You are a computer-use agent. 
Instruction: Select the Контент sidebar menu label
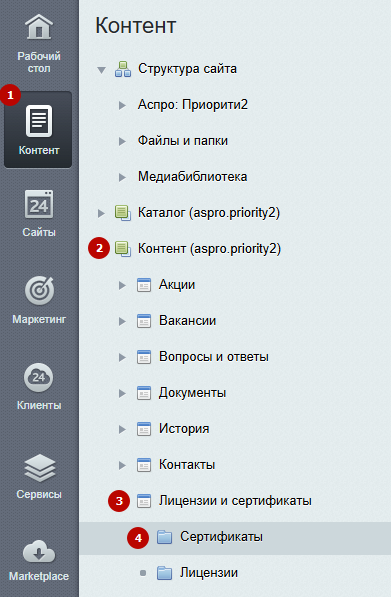pyautogui.click(x=39, y=150)
